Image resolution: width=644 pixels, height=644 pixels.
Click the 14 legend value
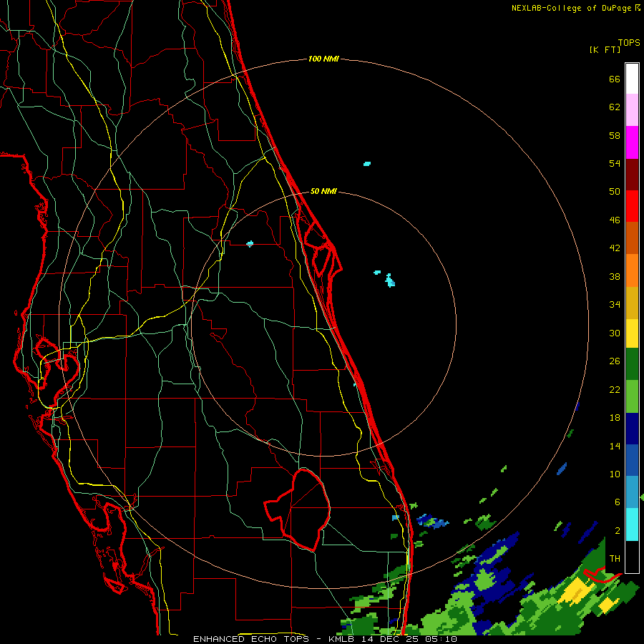(x=615, y=446)
